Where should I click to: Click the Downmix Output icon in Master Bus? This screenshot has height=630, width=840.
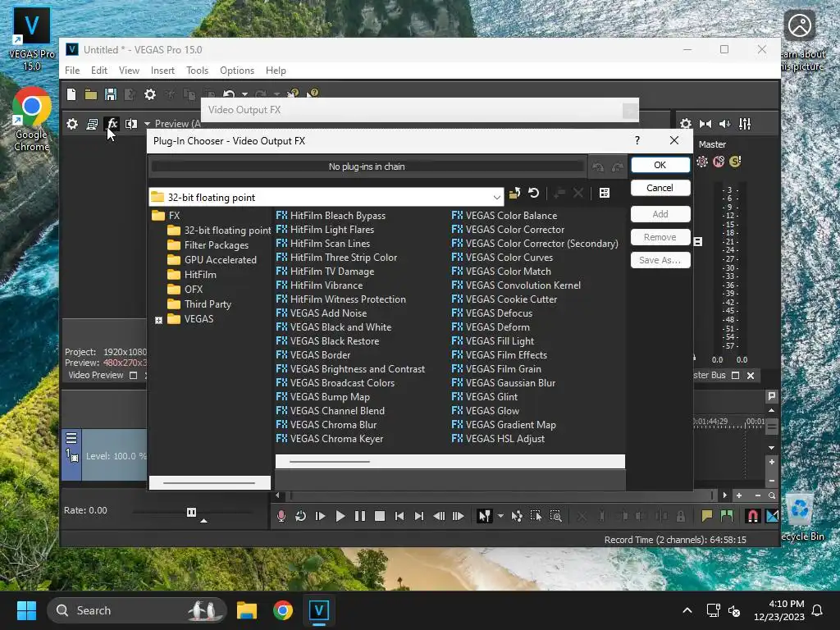pos(705,124)
